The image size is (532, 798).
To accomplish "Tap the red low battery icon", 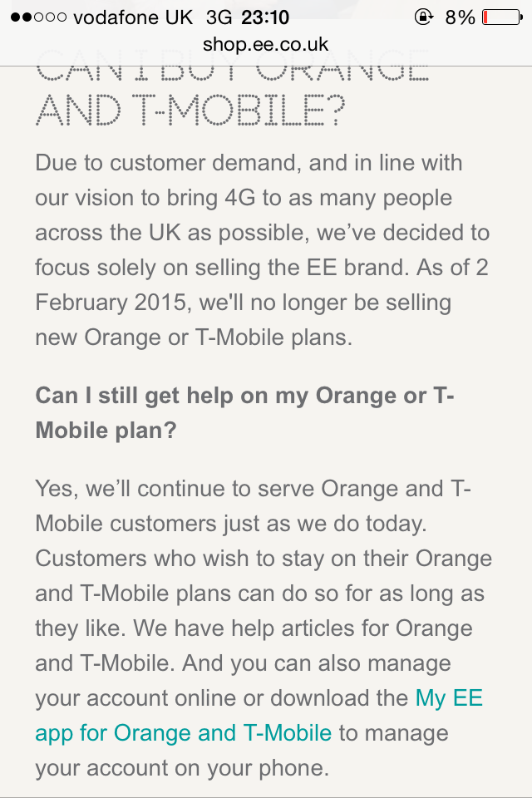I will coord(500,17).
